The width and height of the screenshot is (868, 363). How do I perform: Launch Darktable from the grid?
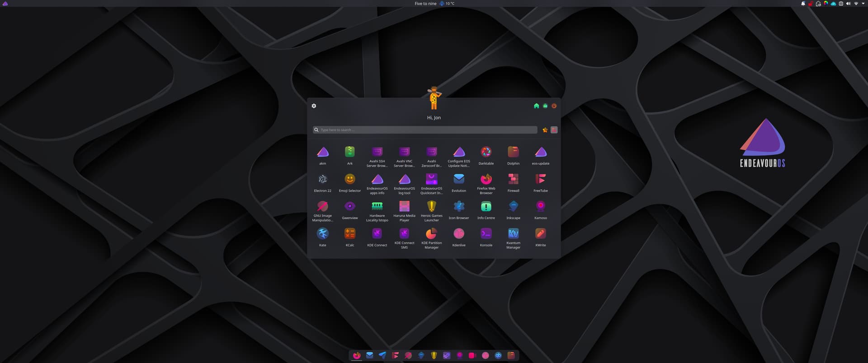click(486, 156)
